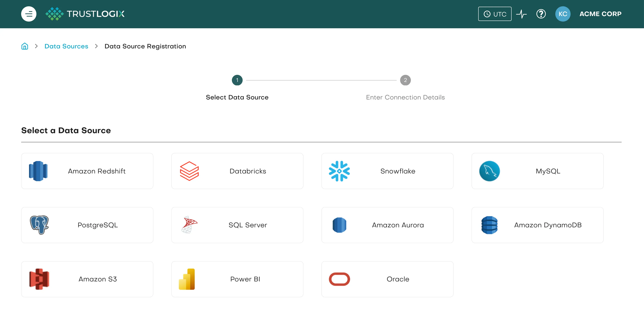The height and width of the screenshot is (318, 644).
Task: Go to Data Sources breadcrumb link
Action: pos(66,46)
